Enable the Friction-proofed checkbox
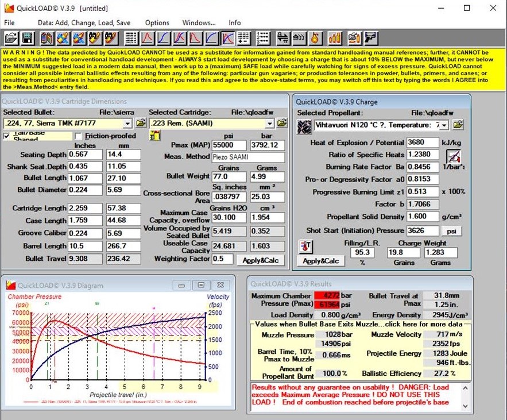 pos(78,136)
